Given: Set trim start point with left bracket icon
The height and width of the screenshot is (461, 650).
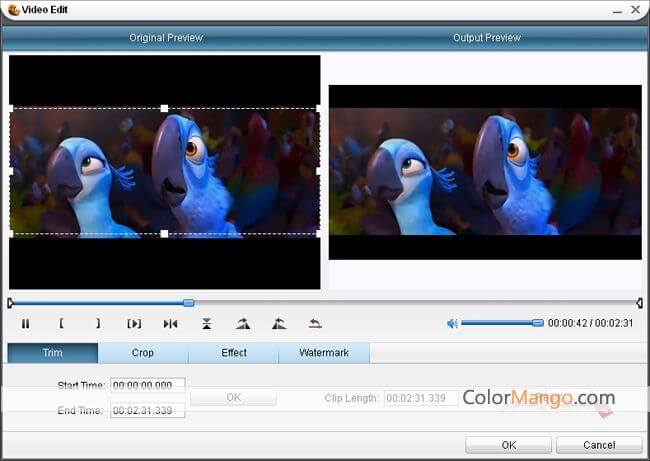Looking at the screenshot, I should (61, 323).
